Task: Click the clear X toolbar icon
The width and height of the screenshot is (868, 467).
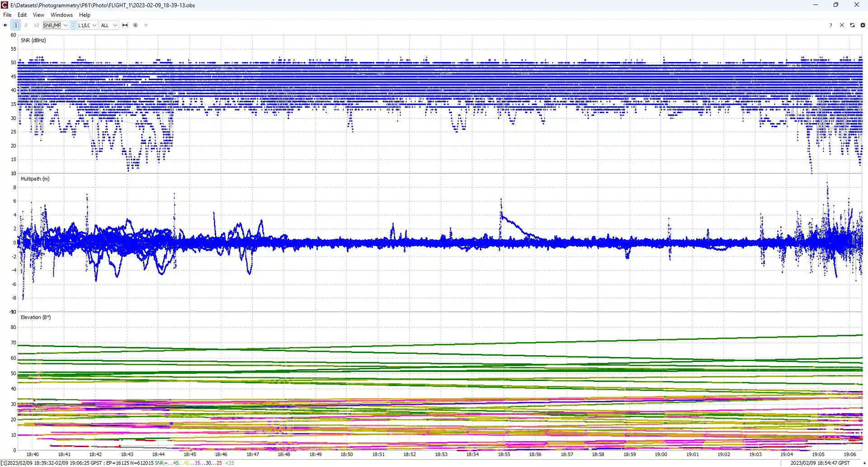Action: [x=842, y=25]
